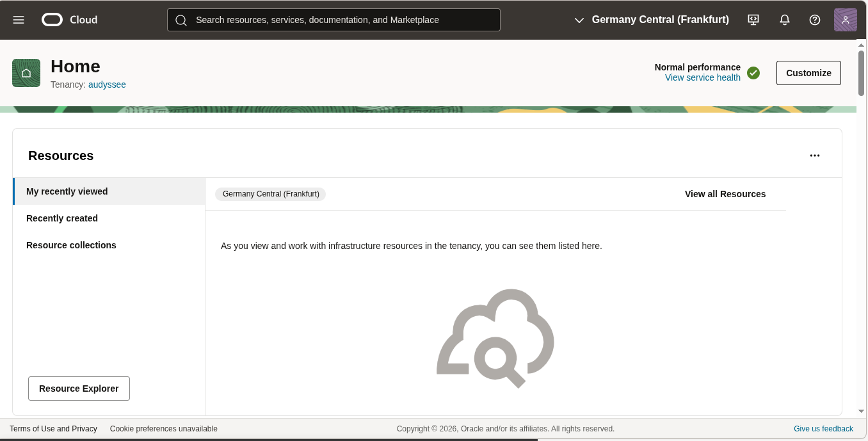Click the Customize button
Viewport: 868px width, 441px height.
pos(808,73)
